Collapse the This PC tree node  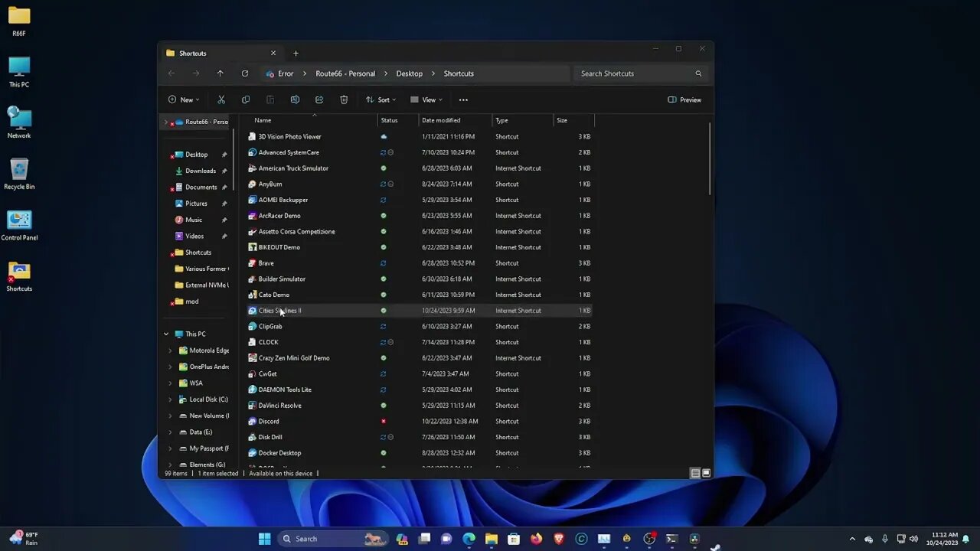(166, 334)
